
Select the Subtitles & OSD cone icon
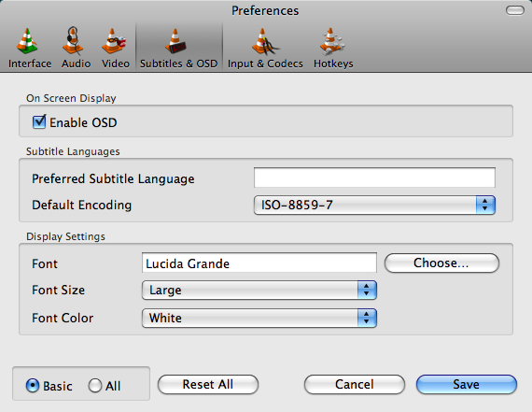tap(175, 41)
